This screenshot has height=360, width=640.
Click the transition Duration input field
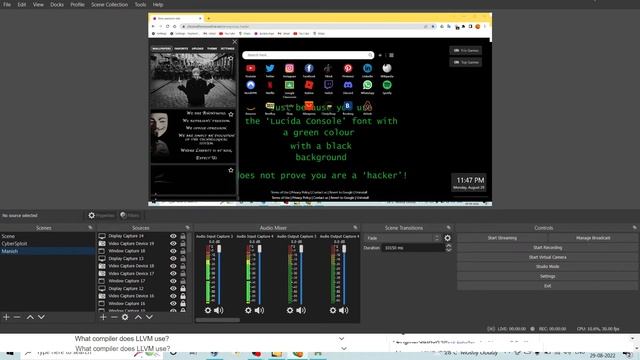413,248
